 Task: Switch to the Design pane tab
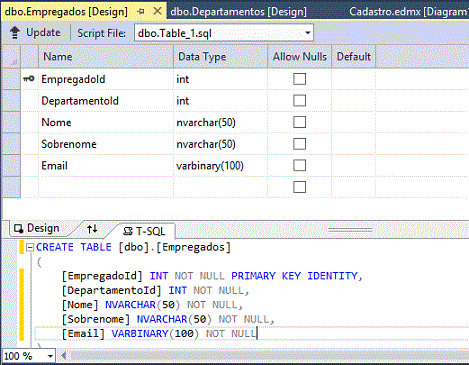click(x=43, y=228)
